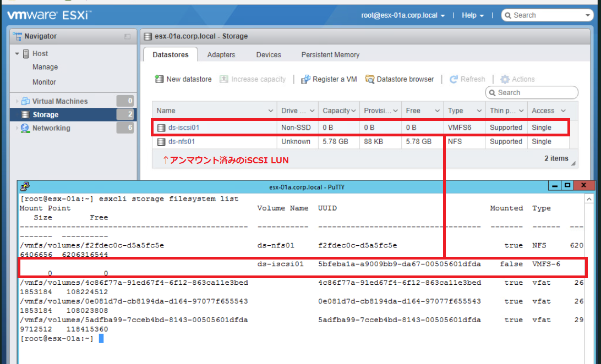Click magnifier icon in datastore Search box
The height and width of the screenshot is (364, 601).
(x=492, y=92)
